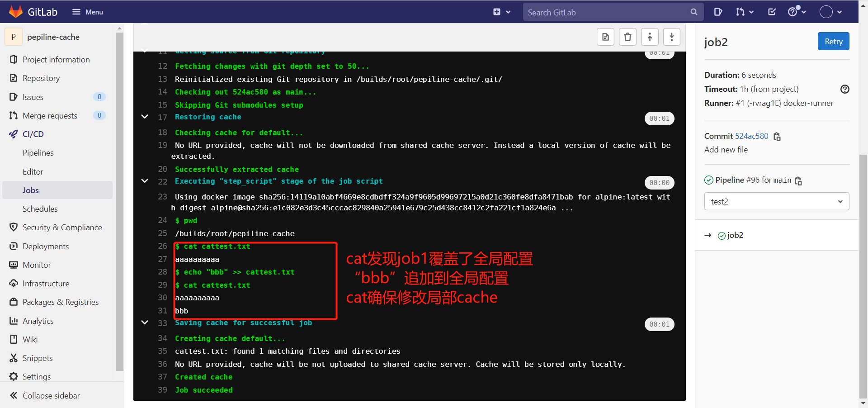Select Jobs in the sidebar
The height and width of the screenshot is (408, 868).
(30, 190)
